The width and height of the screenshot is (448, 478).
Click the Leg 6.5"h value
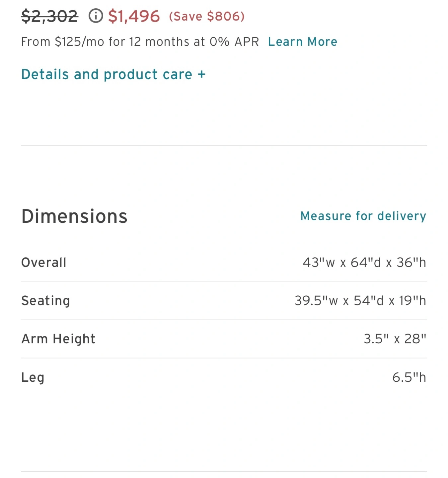(409, 377)
